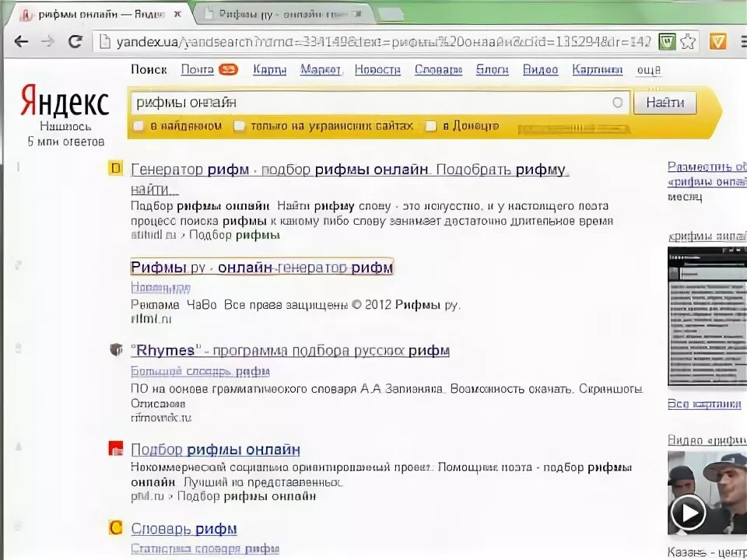This screenshot has width=747, height=560.
Task: Close the 'рифмы онлайн — Яндекс' tab
Action: (x=177, y=14)
